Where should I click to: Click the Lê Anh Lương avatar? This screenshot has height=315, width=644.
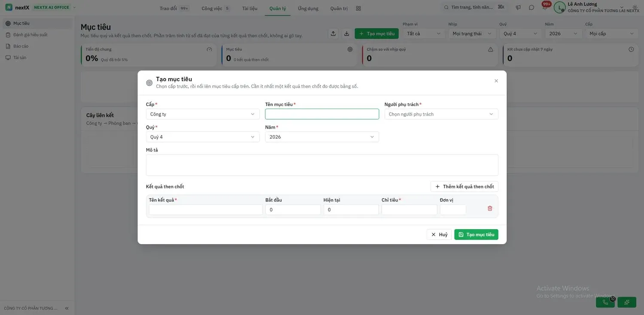click(x=559, y=7)
